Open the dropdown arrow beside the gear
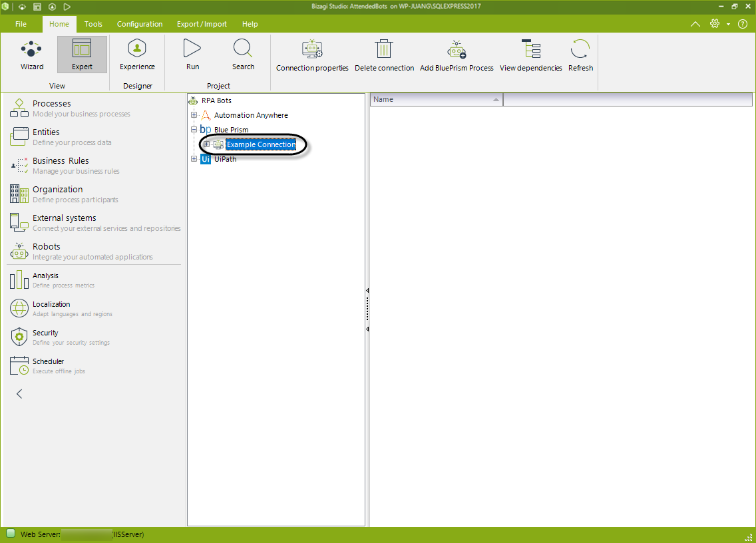Viewport: 756px width, 543px height. pos(728,24)
